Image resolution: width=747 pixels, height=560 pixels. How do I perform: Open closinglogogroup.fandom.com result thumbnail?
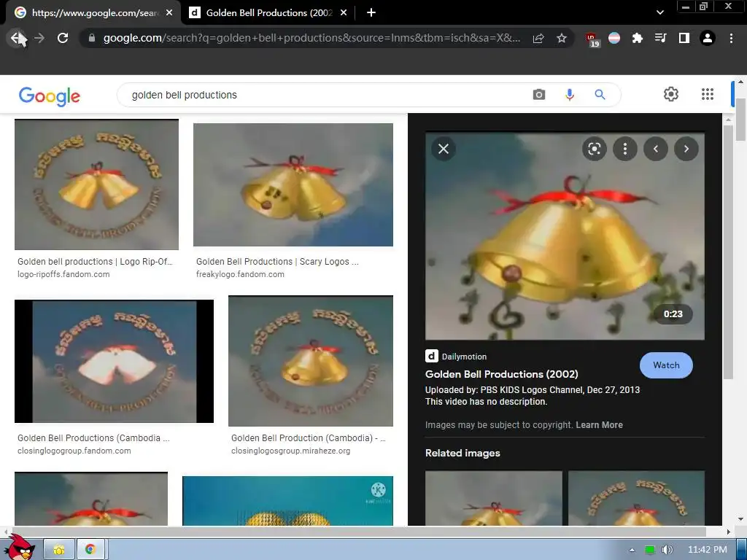[x=114, y=362]
